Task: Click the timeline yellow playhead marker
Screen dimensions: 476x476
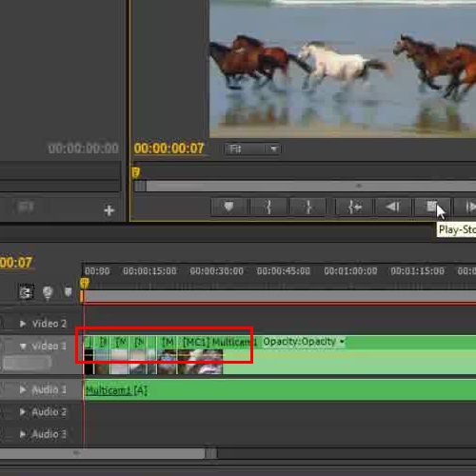Action: coord(85,283)
